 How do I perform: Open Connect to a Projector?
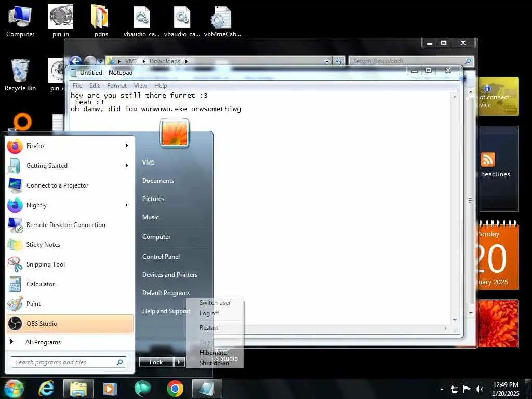click(x=70, y=185)
